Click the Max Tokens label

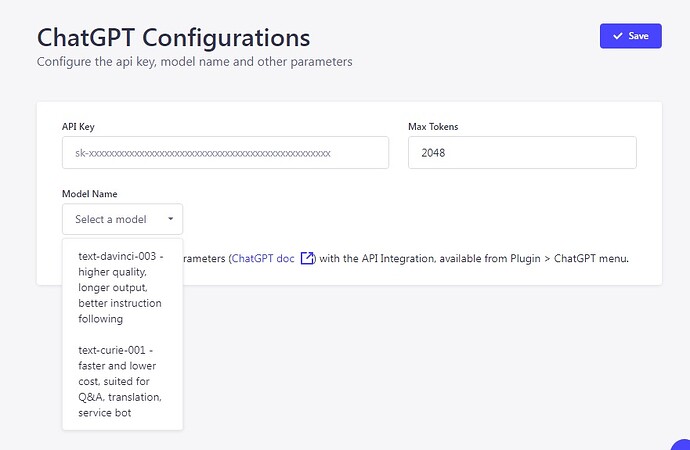433,127
